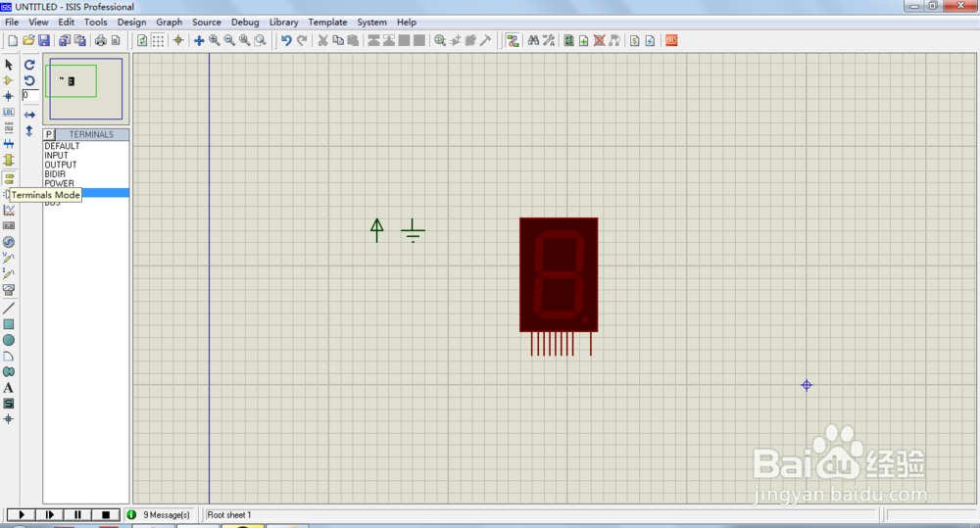The width and height of the screenshot is (980, 528).
Task: Select the 2D Closed Path tool
Action: point(9,372)
